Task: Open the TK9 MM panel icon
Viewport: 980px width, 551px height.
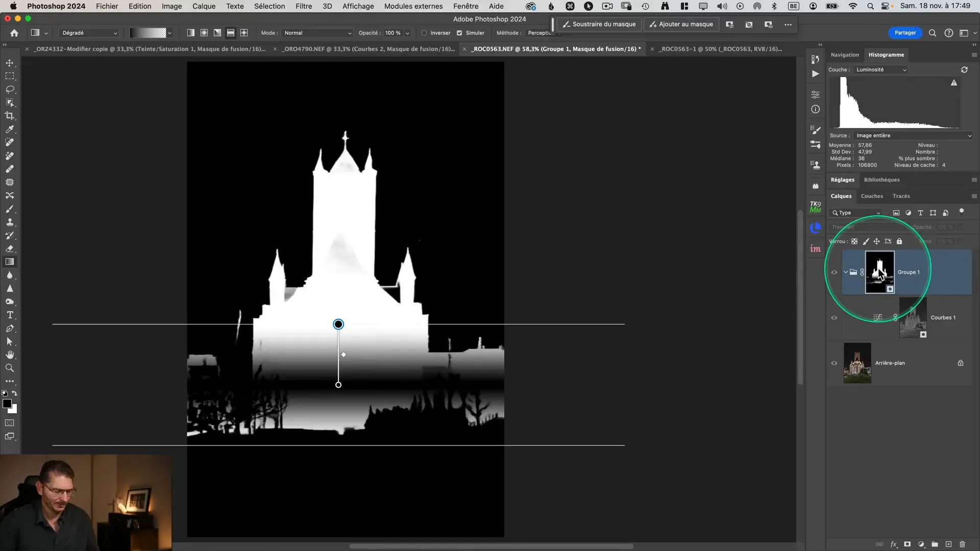Action: click(x=815, y=207)
